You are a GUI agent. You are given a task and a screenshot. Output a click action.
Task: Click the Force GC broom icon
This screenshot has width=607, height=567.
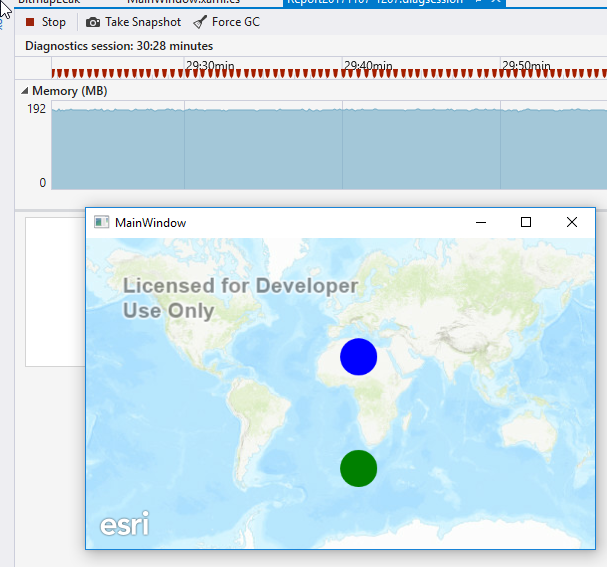200,22
